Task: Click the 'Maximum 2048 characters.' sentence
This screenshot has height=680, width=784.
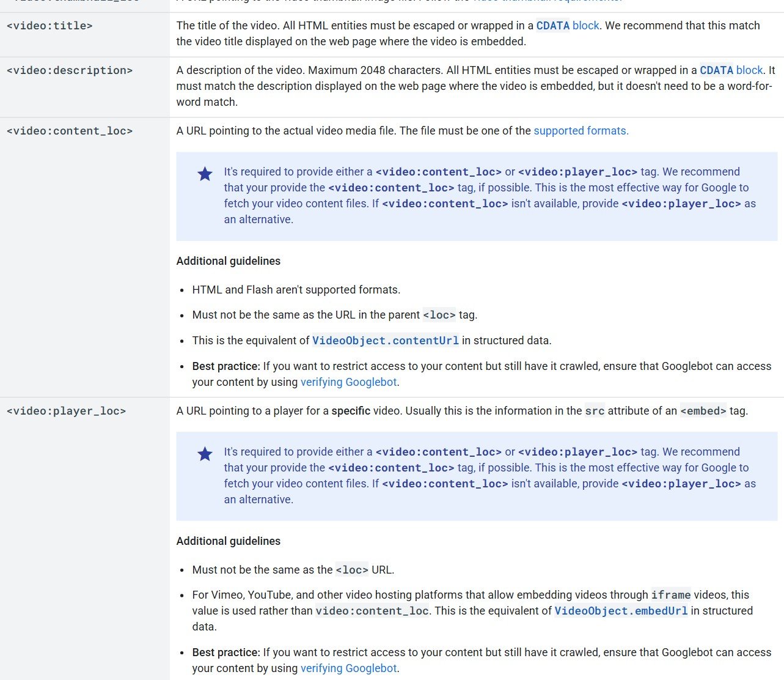Action: pyautogui.click(x=375, y=70)
